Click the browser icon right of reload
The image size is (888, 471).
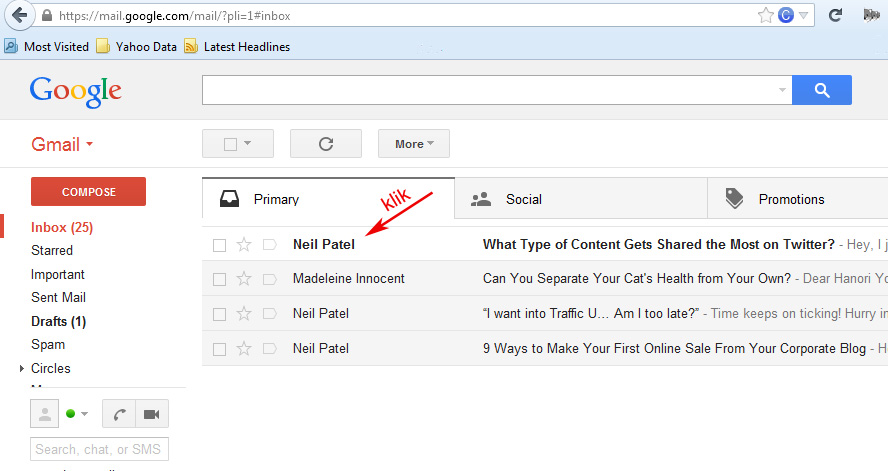[871, 15]
